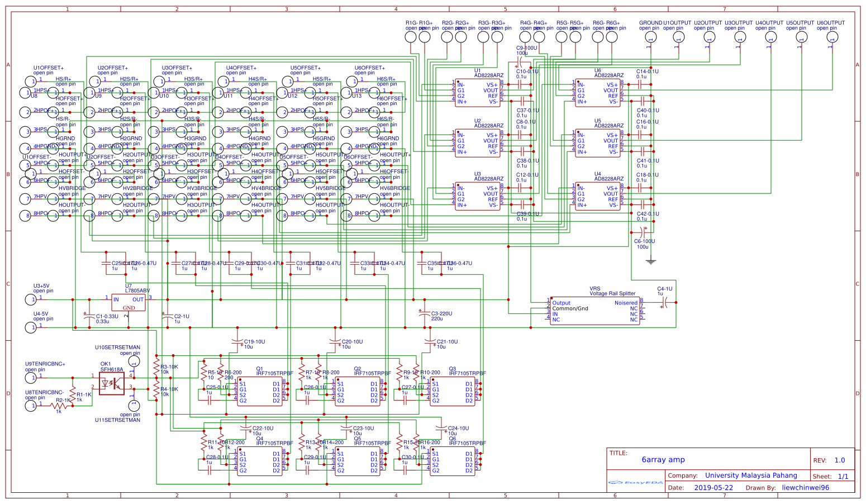Click the U4 AD8228ARZ amplifier block
Viewport: 866px width, 504px height.
[598, 196]
